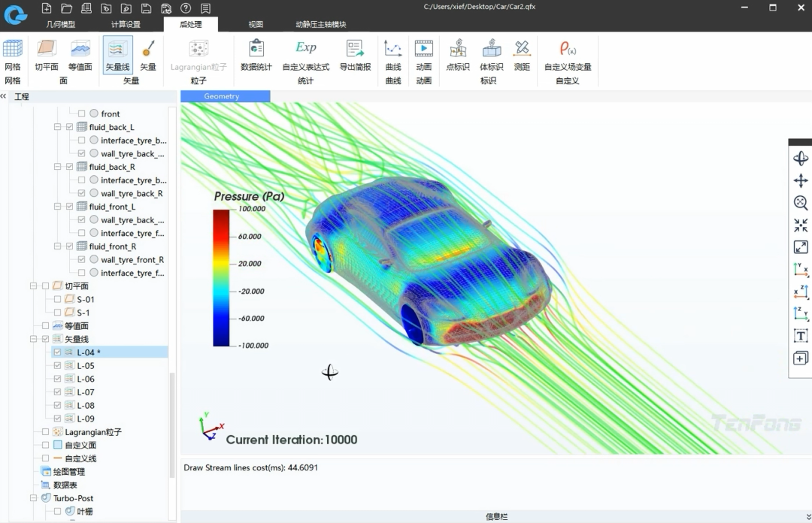Select the 测距 measure distance tool
The image size is (812, 523).
point(522,55)
